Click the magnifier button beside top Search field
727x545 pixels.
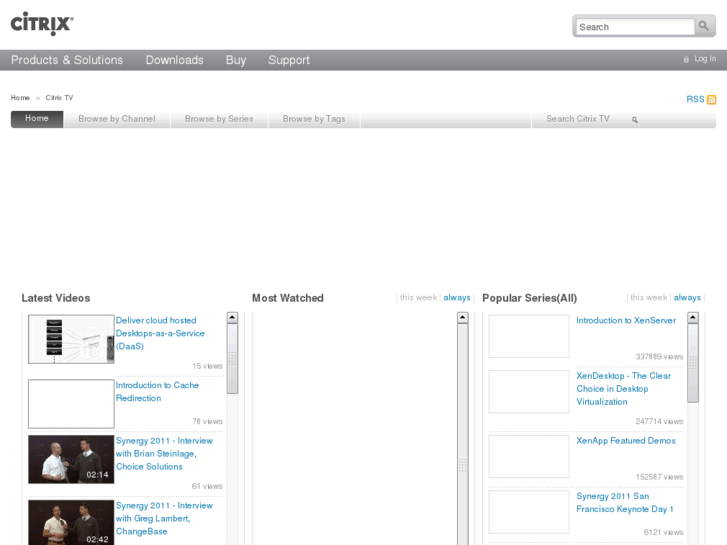pos(704,26)
